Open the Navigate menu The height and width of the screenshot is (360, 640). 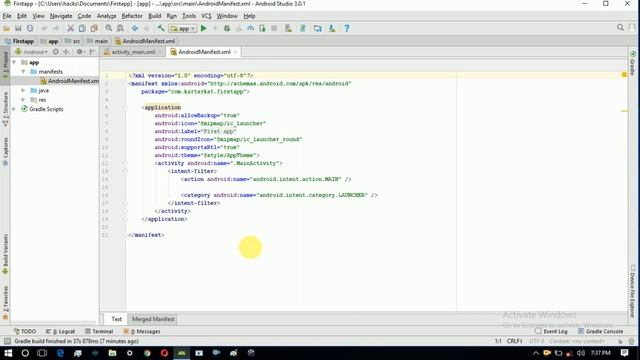point(61,16)
